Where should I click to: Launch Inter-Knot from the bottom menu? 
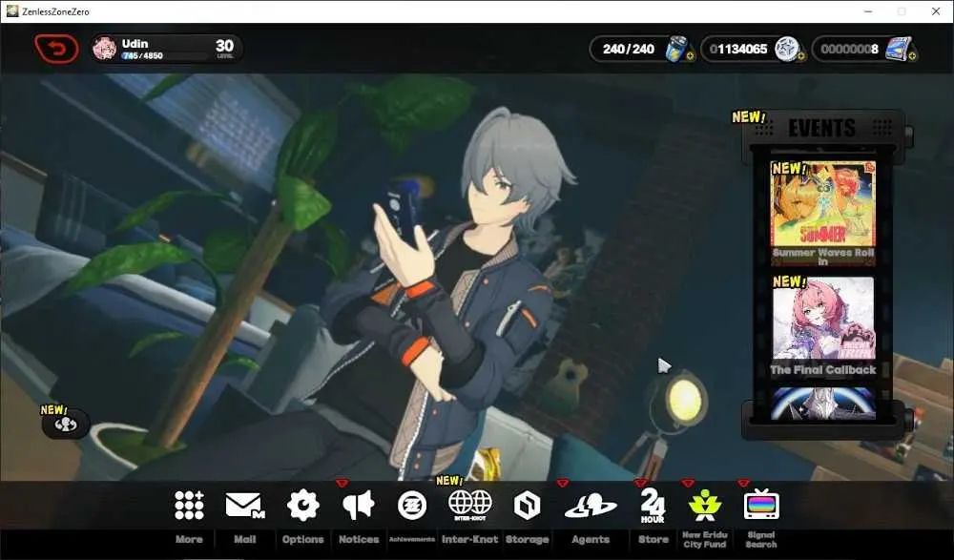[469, 506]
